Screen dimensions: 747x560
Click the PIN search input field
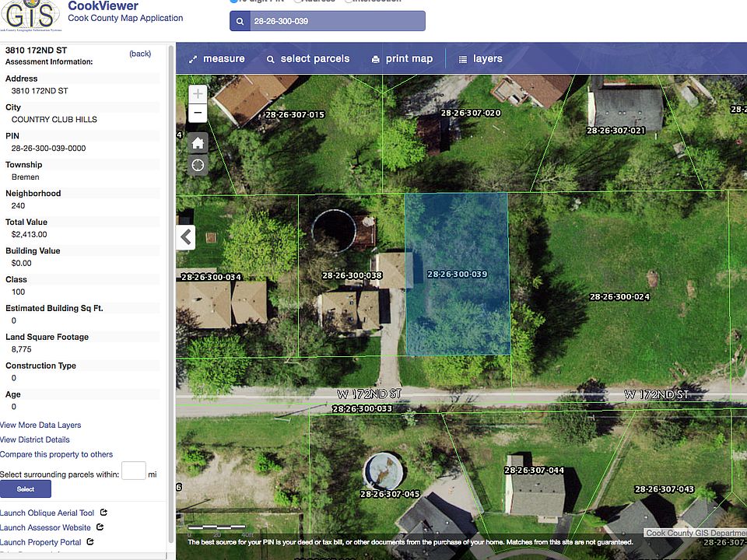pyautogui.click(x=337, y=22)
